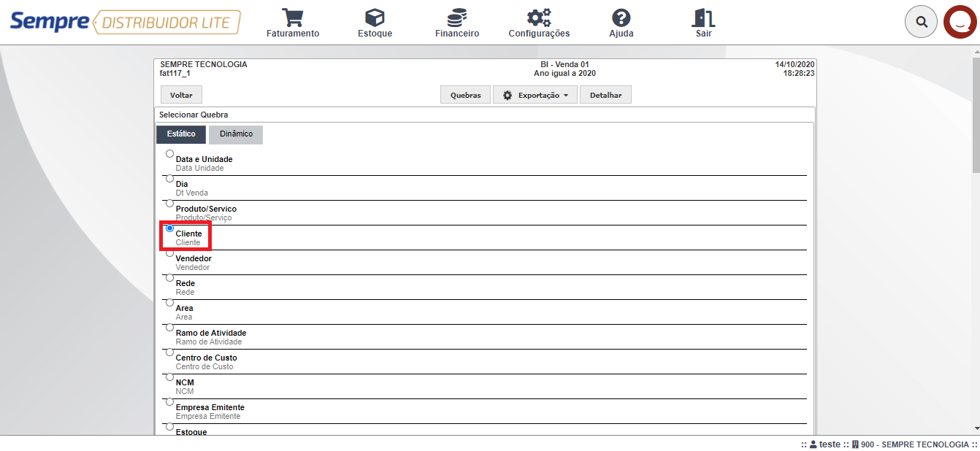Click the user icon beside teste
Image resolution: width=980 pixels, height=451 pixels.
[x=813, y=444]
